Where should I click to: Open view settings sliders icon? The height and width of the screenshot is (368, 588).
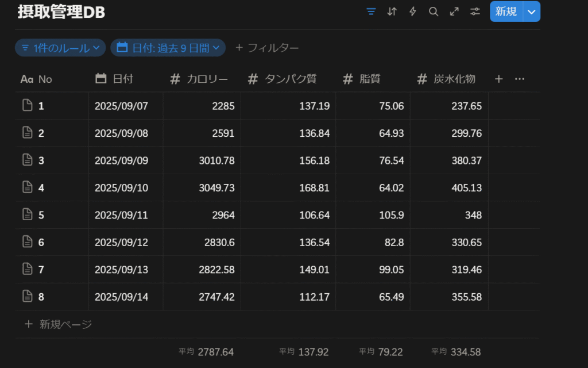click(475, 11)
